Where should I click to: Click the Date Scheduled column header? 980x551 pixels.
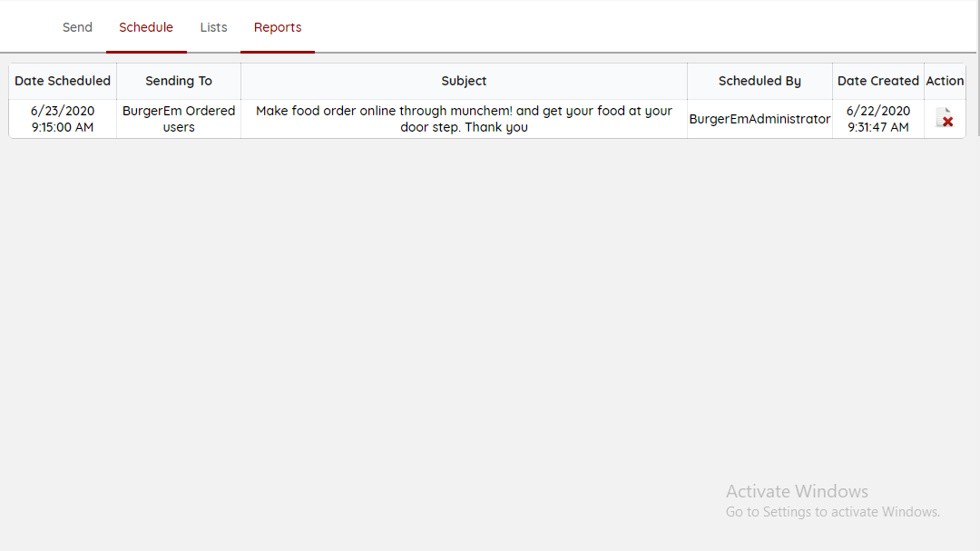63,81
